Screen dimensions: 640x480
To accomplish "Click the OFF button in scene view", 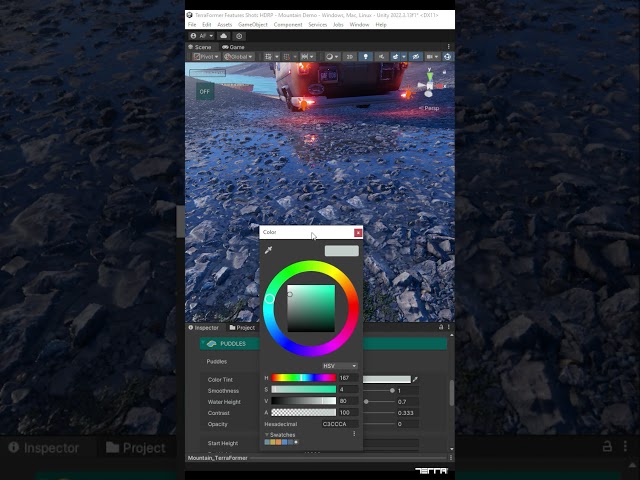I will point(204,91).
